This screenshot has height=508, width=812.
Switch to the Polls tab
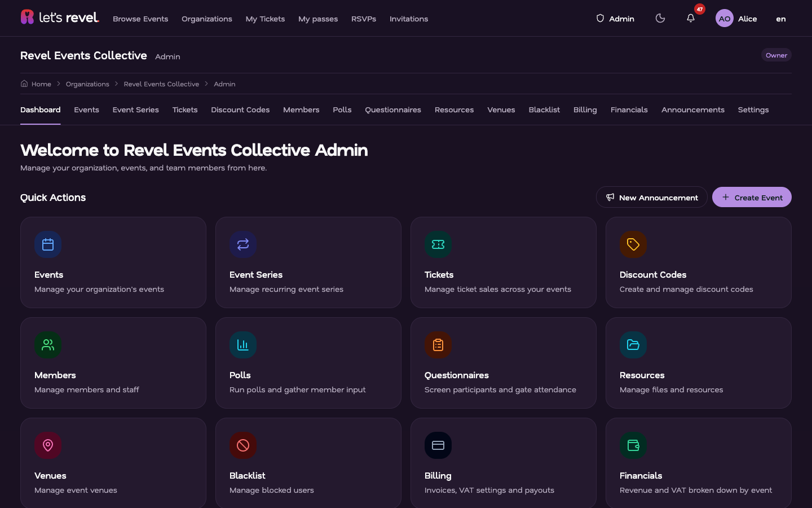(342, 110)
